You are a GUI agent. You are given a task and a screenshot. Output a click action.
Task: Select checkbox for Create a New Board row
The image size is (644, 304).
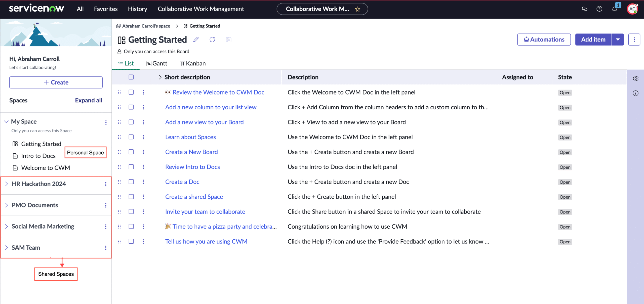point(131,152)
